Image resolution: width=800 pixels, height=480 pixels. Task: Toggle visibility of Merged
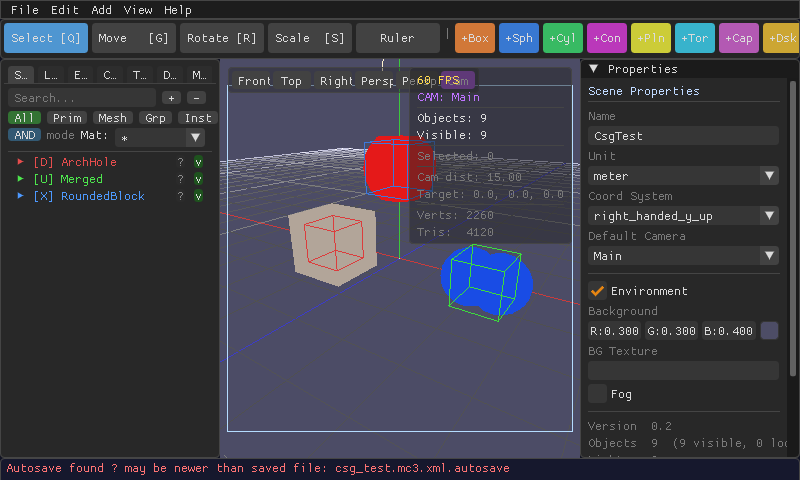pos(198,179)
